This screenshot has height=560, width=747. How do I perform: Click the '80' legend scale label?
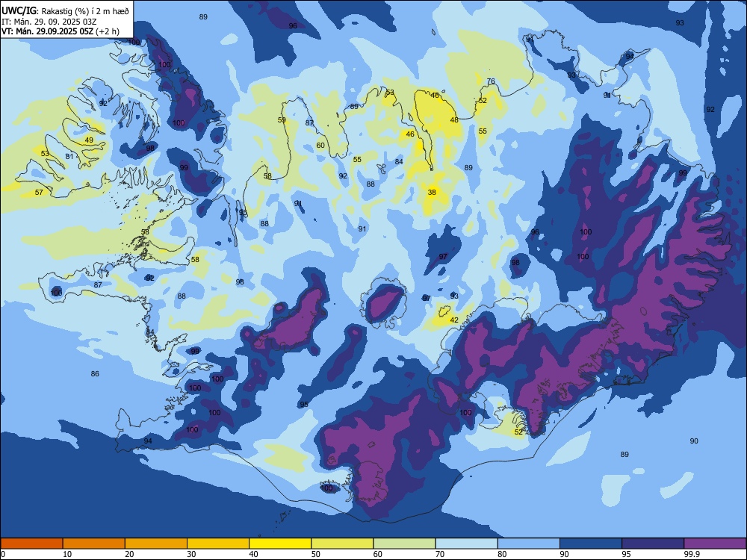pos(502,554)
